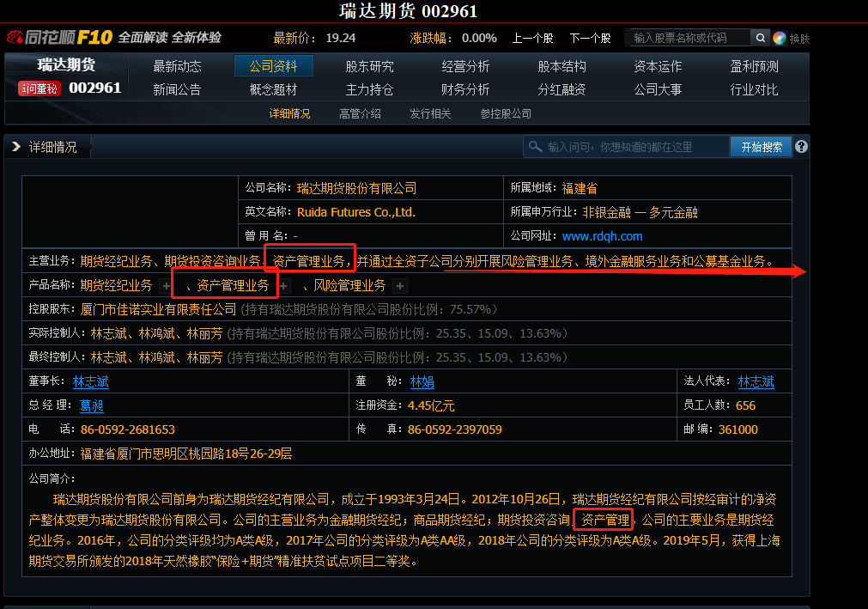This screenshot has width=868, height=609.
Task: Open the 公司大事 menu
Action: [x=658, y=89]
